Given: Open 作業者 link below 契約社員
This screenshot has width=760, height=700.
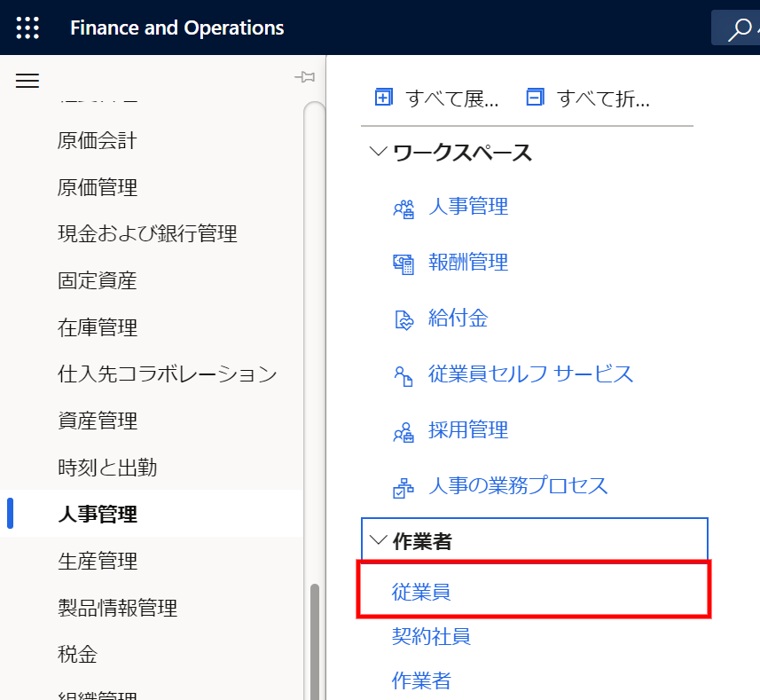Looking at the screenshot, I should pyautogui.click(x=421, y=680).
